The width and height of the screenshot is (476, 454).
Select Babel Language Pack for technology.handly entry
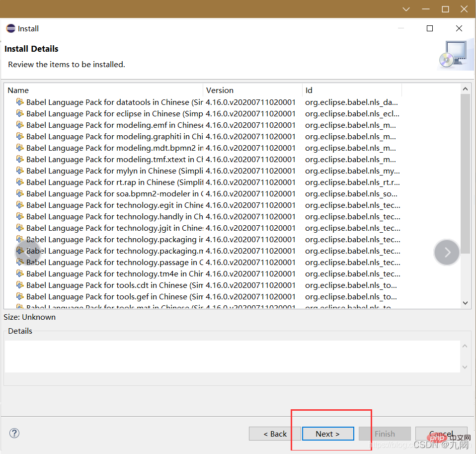pos(114,217)
